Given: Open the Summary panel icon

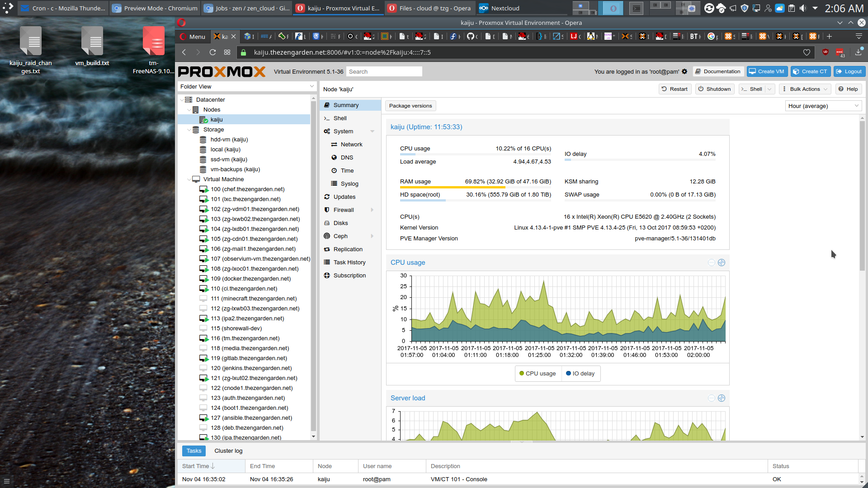Looking at the screenshot, I should pos(326,105).
